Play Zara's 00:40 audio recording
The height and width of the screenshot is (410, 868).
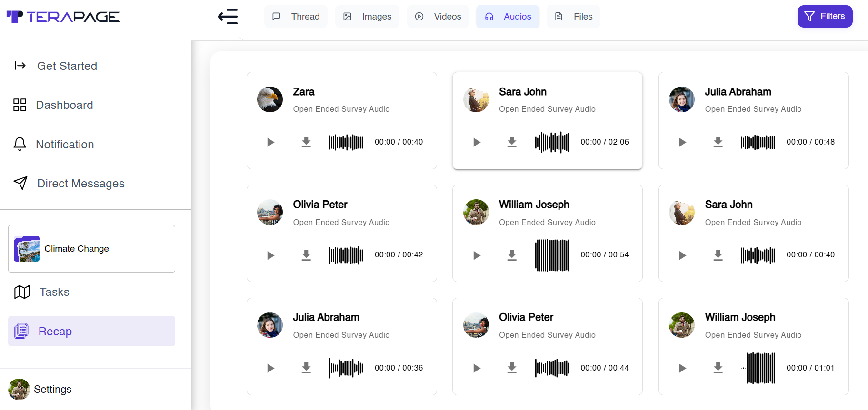click(x=270, y=142)
